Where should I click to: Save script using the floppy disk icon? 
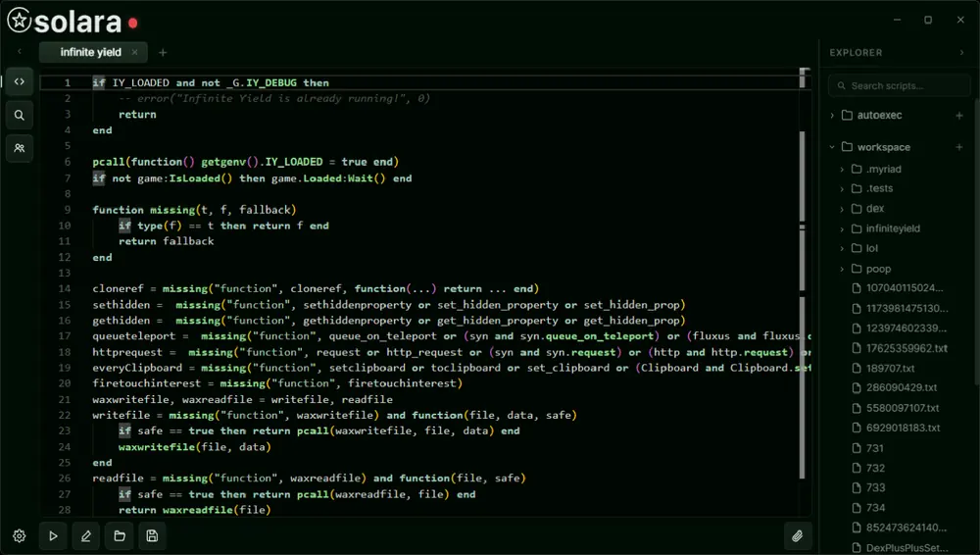point(152,536)
